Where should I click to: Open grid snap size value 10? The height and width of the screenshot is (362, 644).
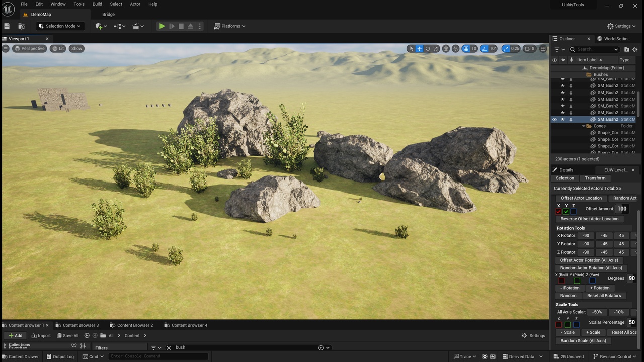click(x=474, y=49)
